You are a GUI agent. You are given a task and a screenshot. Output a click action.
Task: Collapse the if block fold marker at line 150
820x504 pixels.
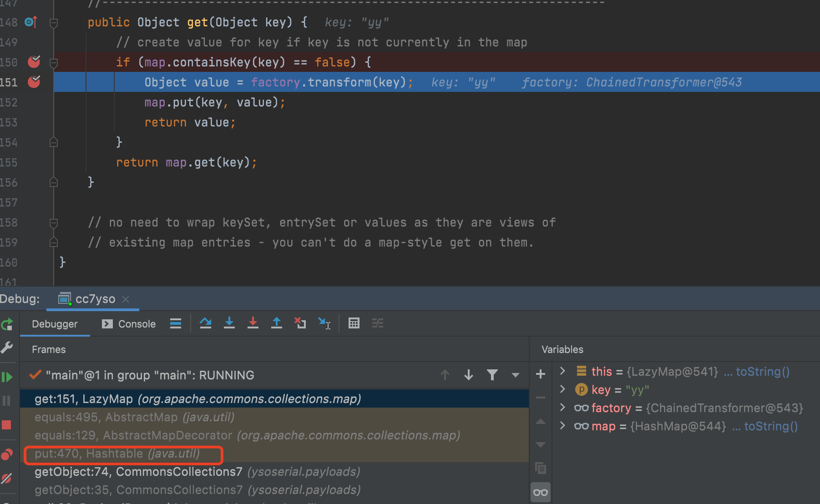pyautogui.click(x=54, y=62)
